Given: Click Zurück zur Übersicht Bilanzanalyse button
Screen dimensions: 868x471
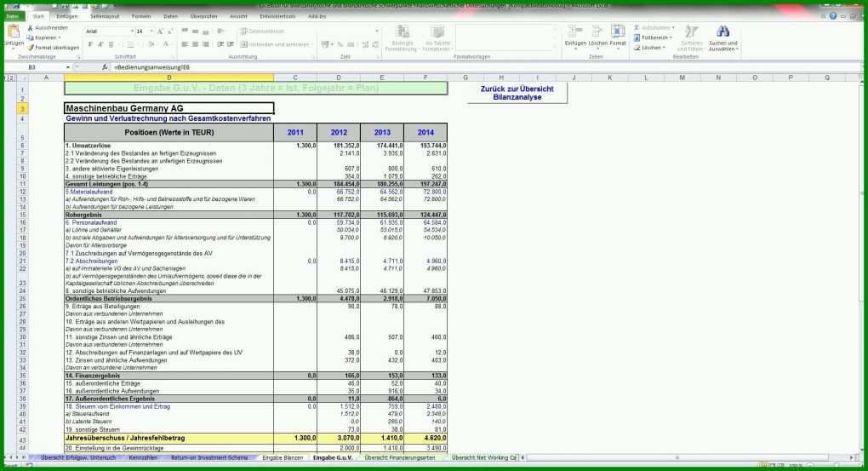Looking at the screenshot, I should 517,93.
